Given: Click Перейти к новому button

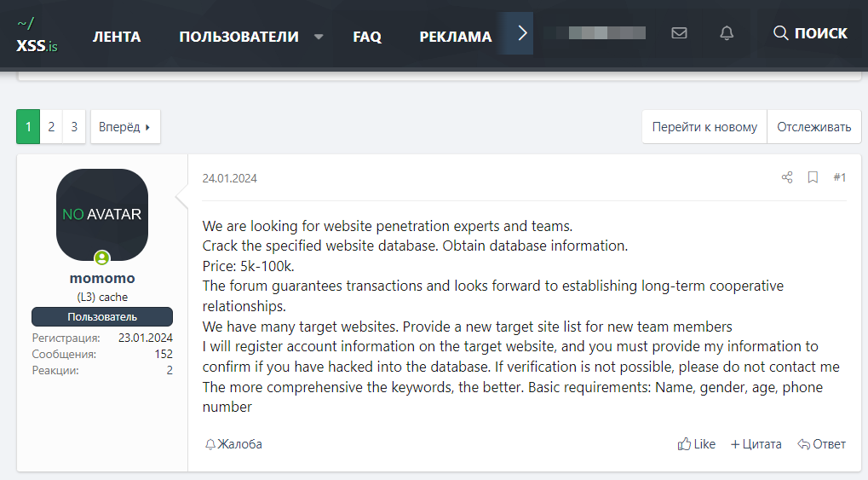Looking at the screenshot, I should pyautogui.click(x=704, y=127).
